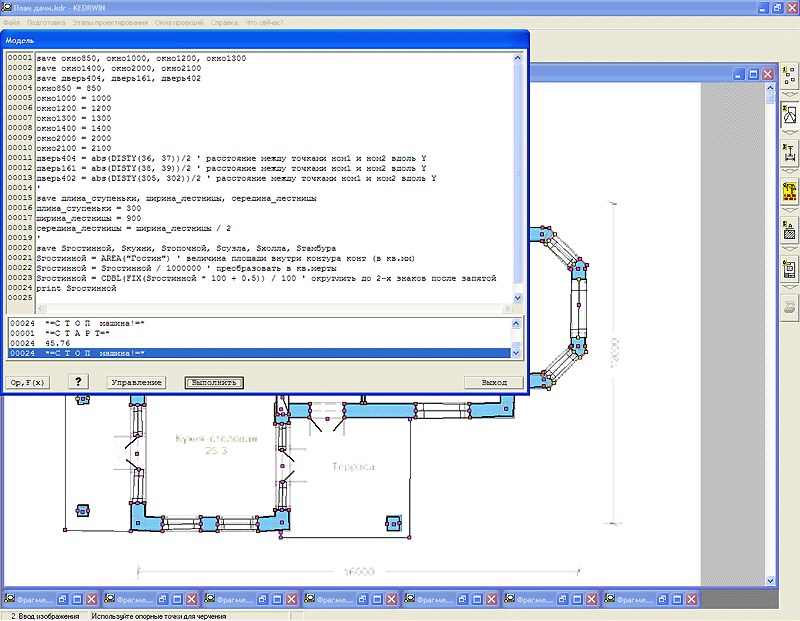Image resolution: width=800 pixels, height=621 pixels.
Task: Select output row 00024 with value 45.76
Action: pyautogui.click(x=259, y=343)
